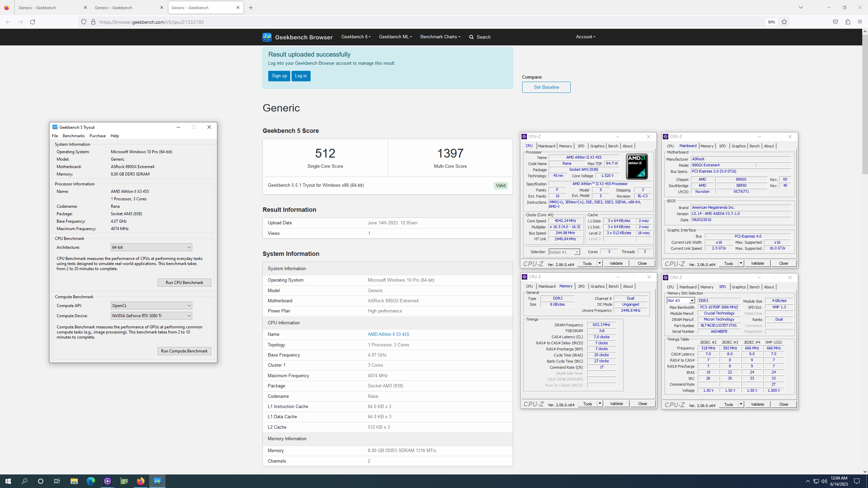Screen dimensions: 868x488
Task: Close the first Generic - Geekbench tab
Action: pyautogui.click(x=85, y=7)
